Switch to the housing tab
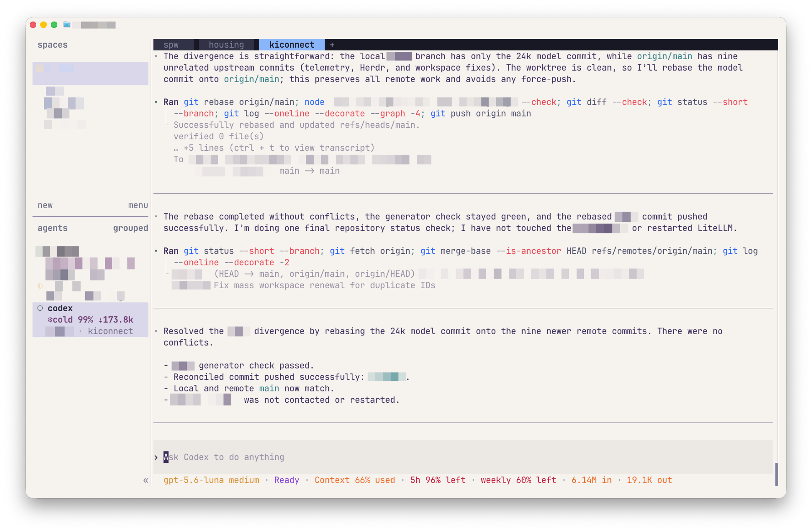The image size is (812, 532). [226, 45]
